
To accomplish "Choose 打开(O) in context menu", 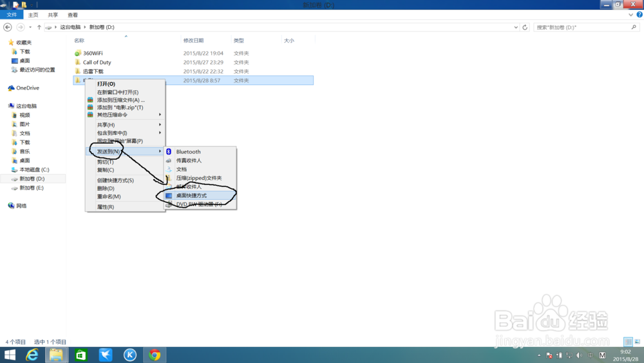I will pos(126,84).
